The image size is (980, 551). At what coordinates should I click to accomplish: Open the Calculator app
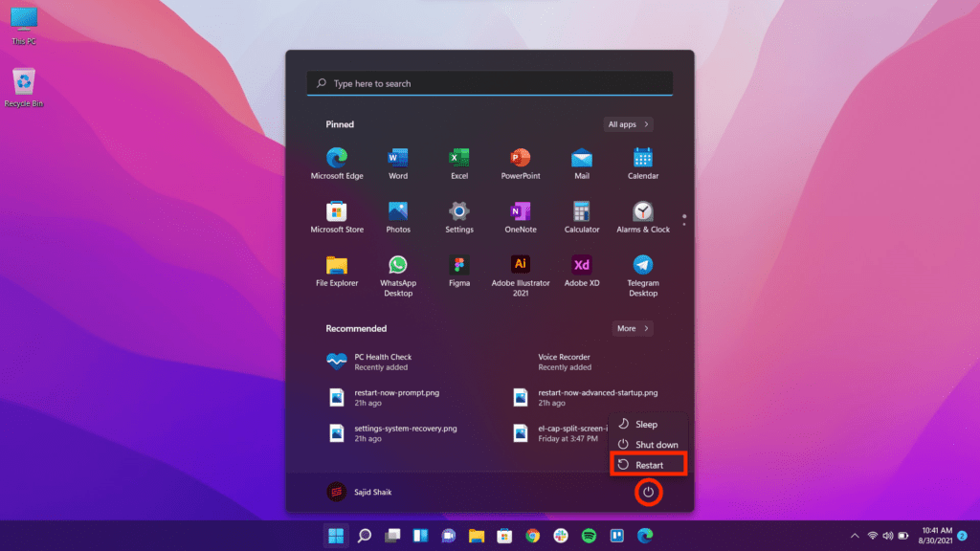pos(581,217)
